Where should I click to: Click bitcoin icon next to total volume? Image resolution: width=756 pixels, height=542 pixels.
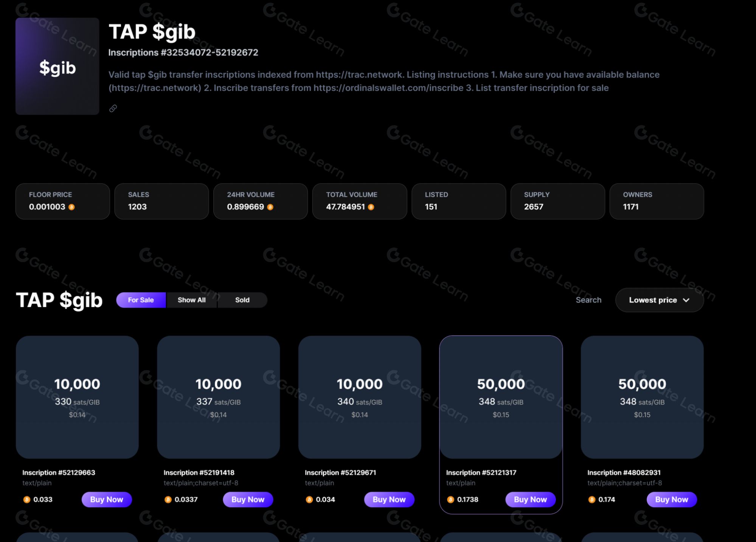[x=371, y=207]
